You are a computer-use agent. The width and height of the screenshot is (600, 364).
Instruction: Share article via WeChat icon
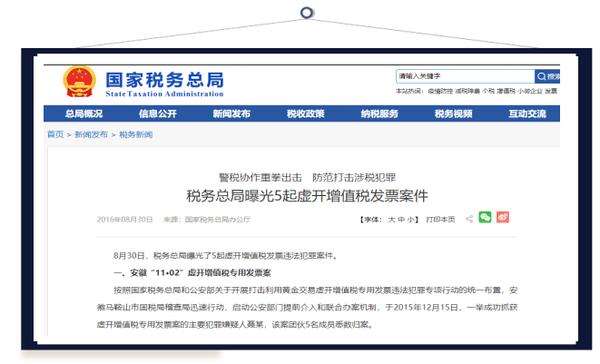point(485,218)
